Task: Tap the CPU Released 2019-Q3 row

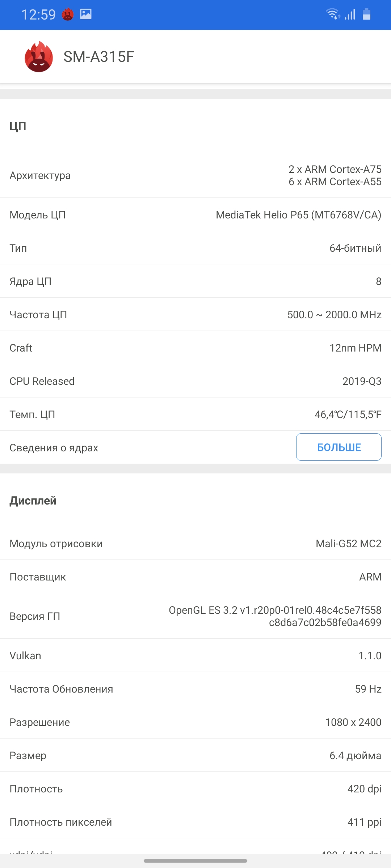Action: (195, 381)
